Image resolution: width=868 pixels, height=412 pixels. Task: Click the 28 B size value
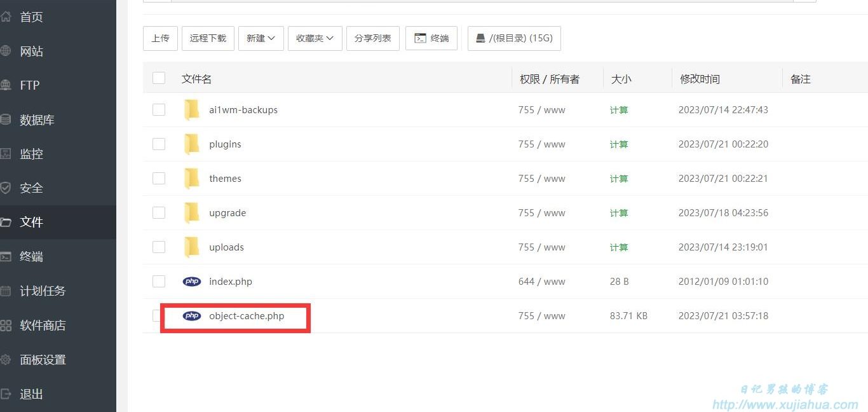pyautogui.click(x=620, y=282)
